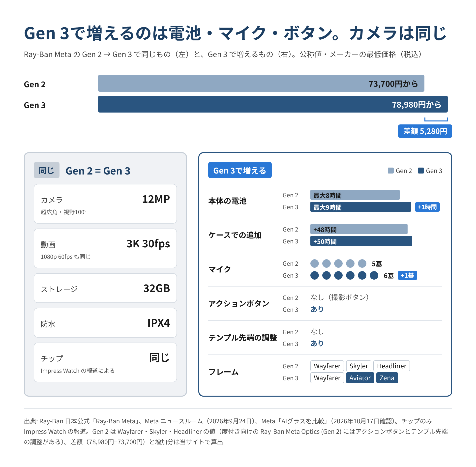Click the 同じ tag badge

[47, 170]
